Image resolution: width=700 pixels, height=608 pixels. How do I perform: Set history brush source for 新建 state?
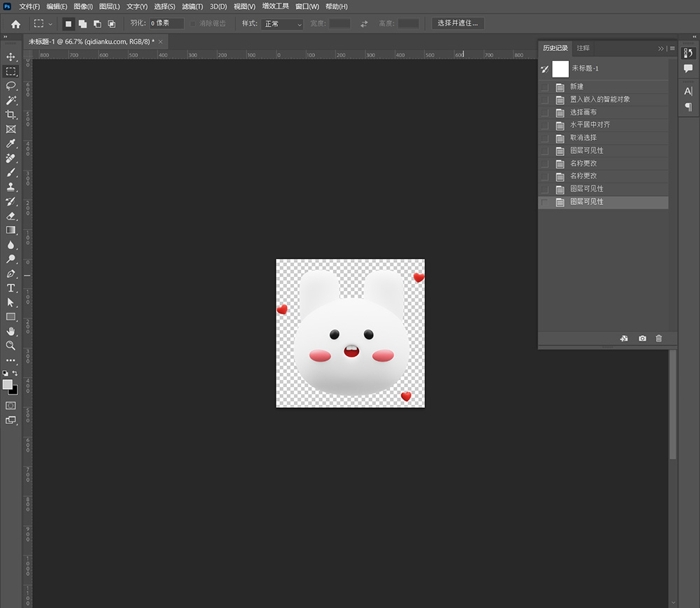click(x=545, y=87)
